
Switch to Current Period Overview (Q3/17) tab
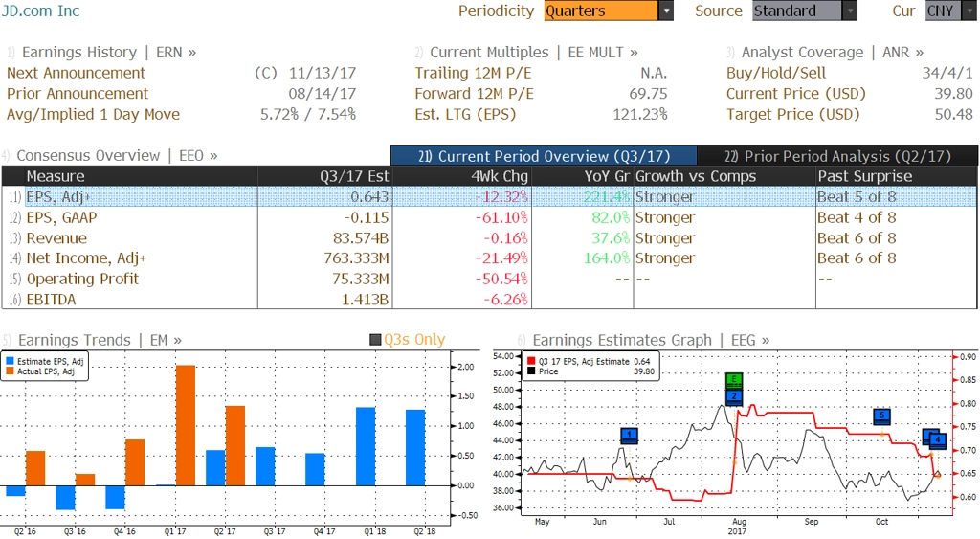[544, 156]
